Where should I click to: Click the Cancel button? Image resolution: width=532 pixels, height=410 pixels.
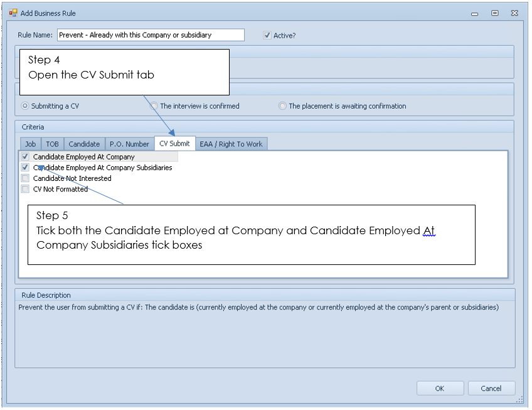tap(491, 389)
